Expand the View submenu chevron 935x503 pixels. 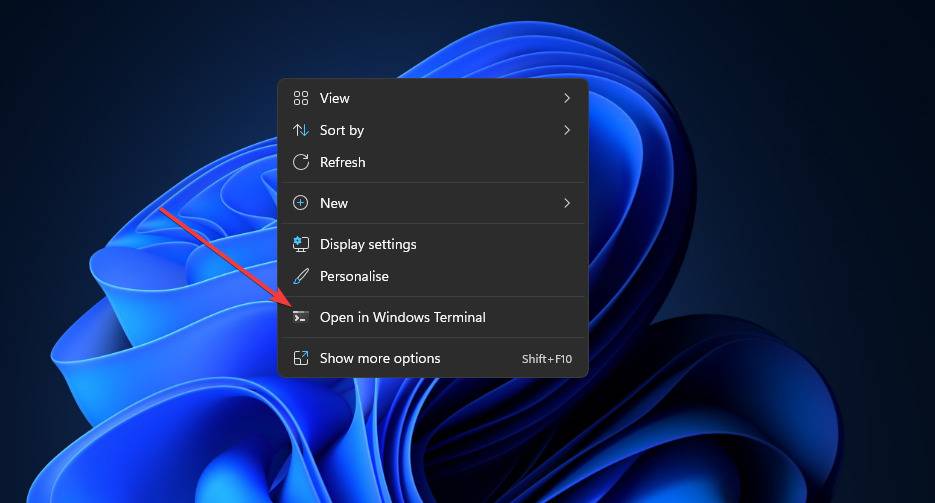pyautogui.click(x=566, y=98)
